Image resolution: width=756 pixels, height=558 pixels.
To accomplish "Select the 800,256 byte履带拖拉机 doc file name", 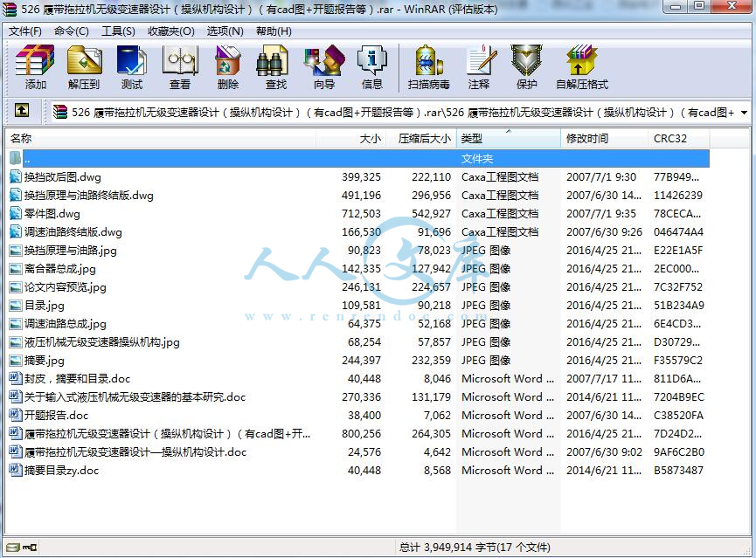I will click(167, 434).
